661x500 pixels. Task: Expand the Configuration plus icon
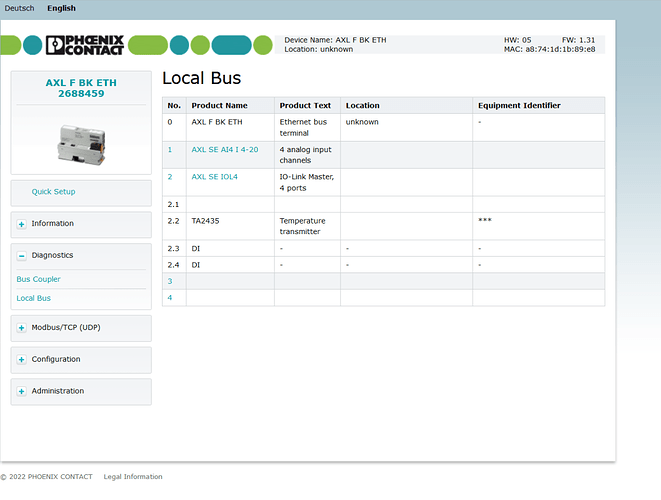pyautogui.click(x=21, y=359)
